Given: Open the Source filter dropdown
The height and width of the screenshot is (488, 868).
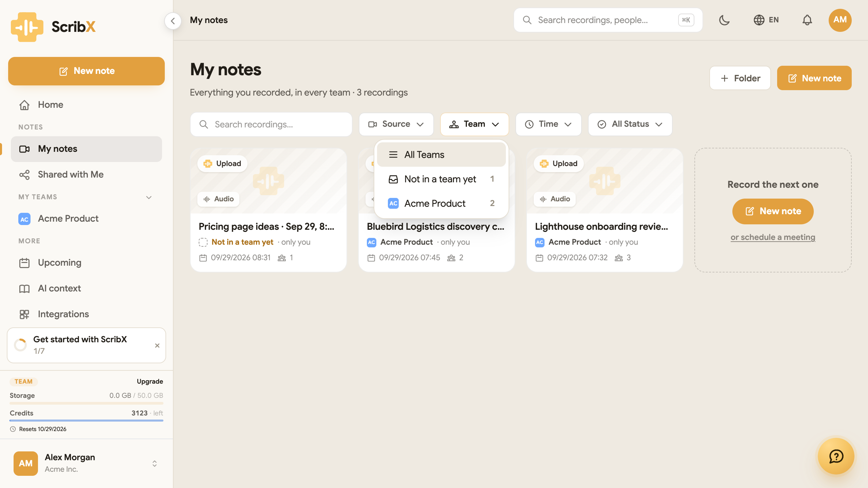Looking at the screenshot, I should tap(396, 124).
